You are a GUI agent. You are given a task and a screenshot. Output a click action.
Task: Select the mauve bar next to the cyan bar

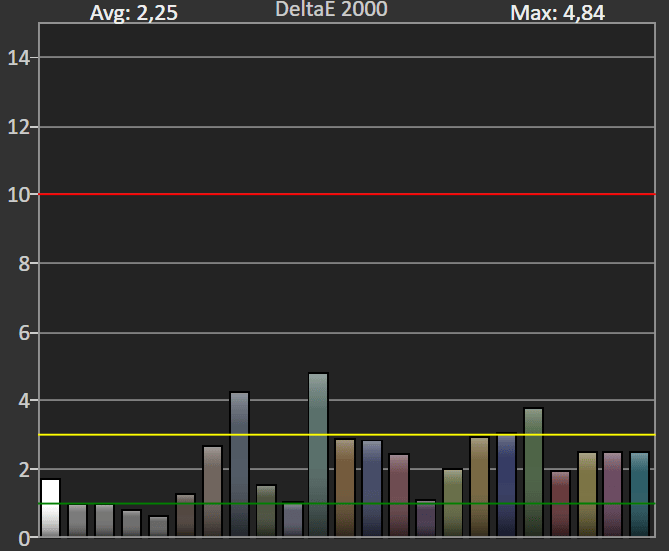[613, 494]
